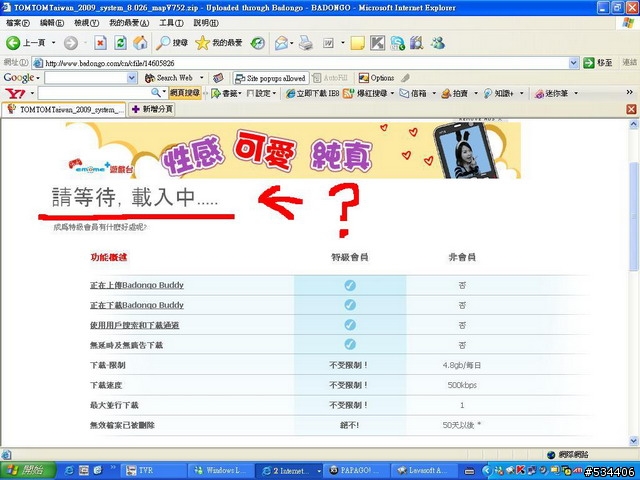640x480 pixels.
Task: Click the Google toolbar bookmark icon
Action: pos(218,78)
